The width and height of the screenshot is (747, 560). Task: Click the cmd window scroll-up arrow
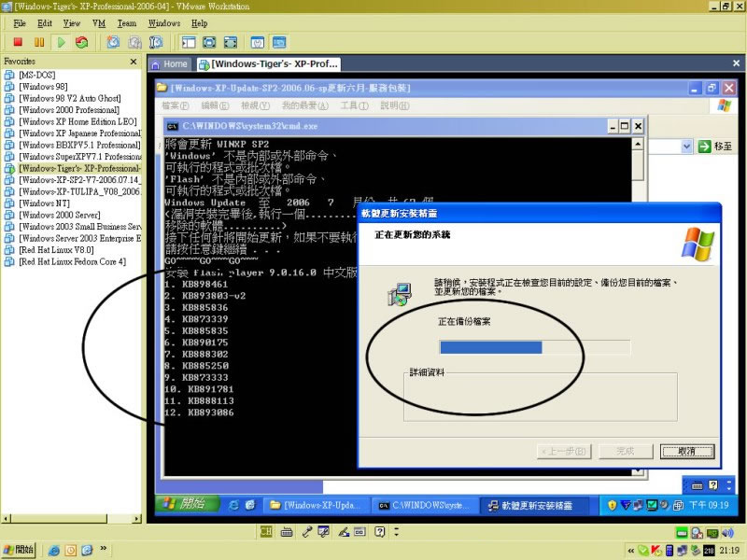click(638, 144)
